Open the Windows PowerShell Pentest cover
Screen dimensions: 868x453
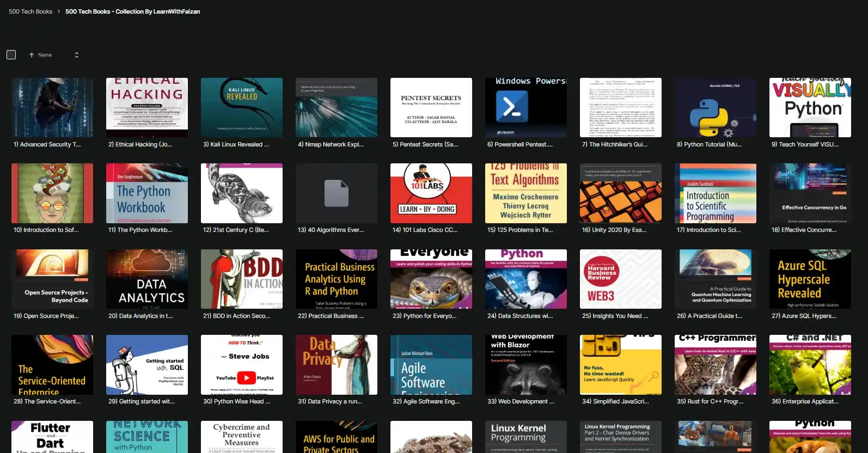(526, 107)
